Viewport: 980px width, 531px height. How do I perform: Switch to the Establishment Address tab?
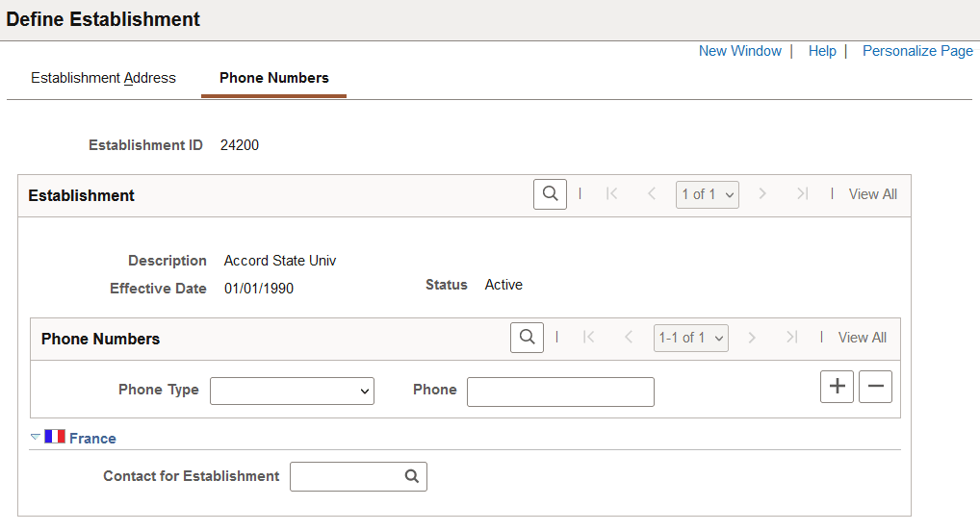pyautogui.click(x=103, y=78)
